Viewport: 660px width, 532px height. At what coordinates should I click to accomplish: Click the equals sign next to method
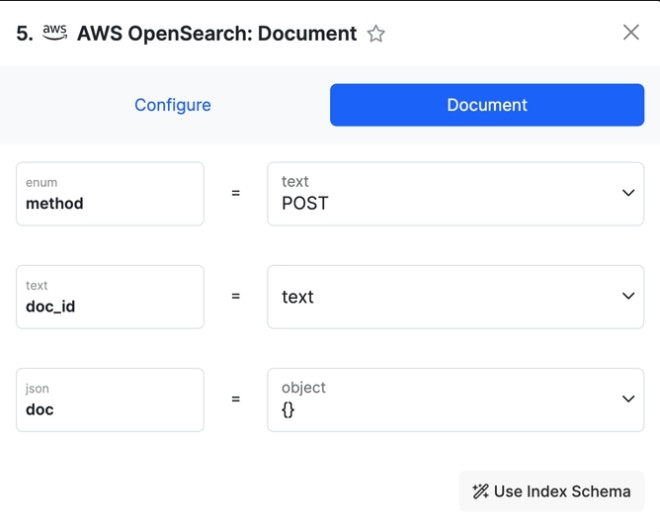tap(236, 193)
